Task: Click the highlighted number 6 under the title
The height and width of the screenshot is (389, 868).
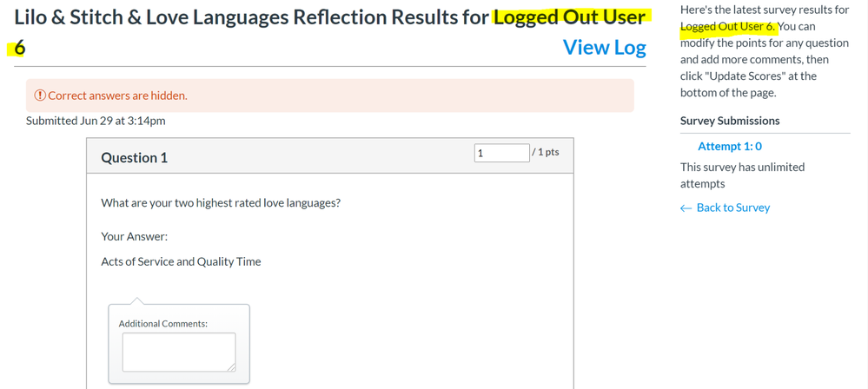Action: point(19,49)
